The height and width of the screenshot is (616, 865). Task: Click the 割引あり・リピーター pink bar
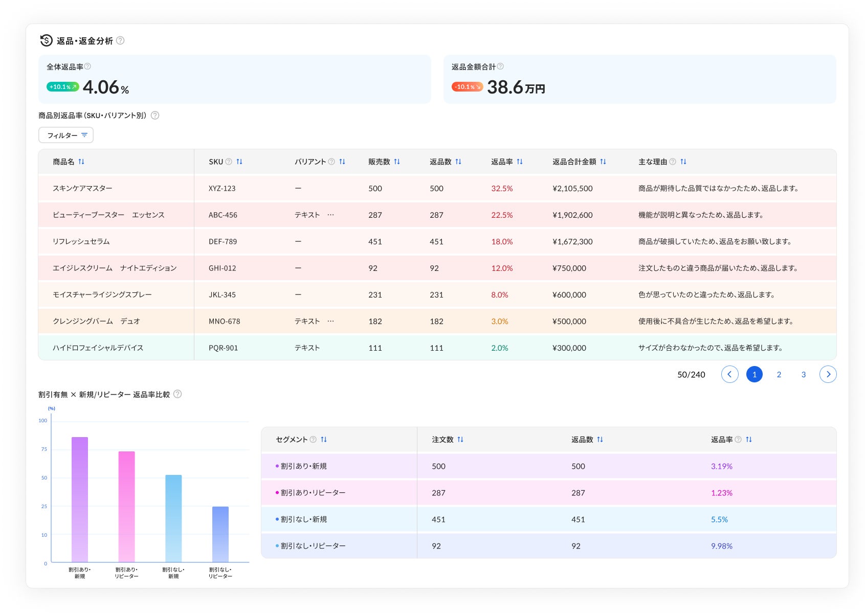pos(127,507)
